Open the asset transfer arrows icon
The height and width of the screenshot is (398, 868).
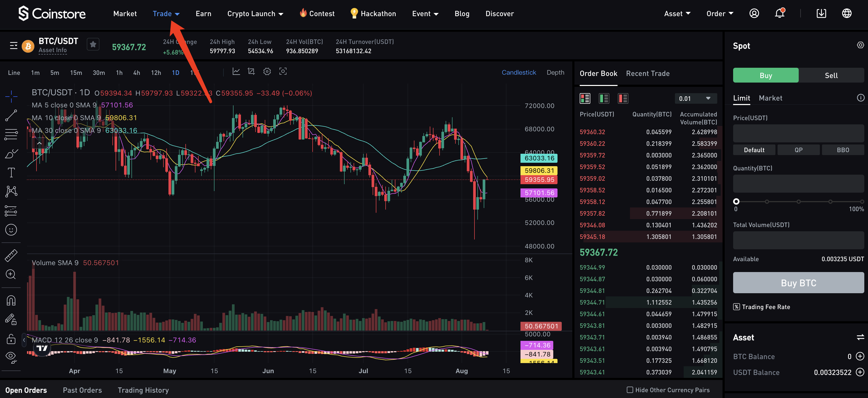(860, 337)
